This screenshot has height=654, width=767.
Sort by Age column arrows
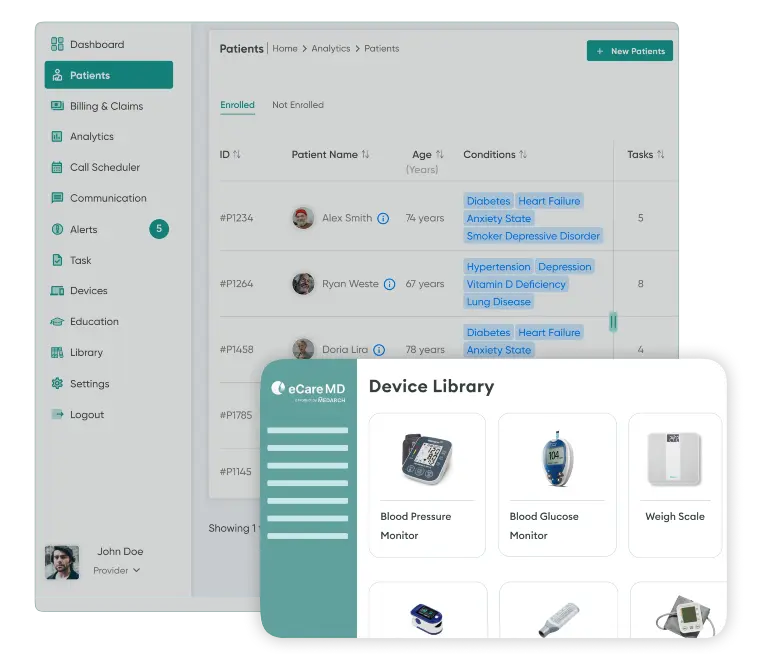tap(440, 155)
